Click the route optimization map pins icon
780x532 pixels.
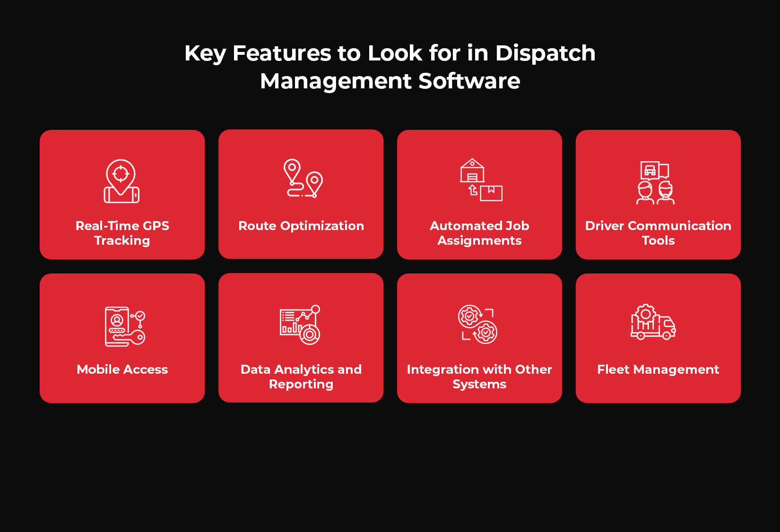303,178
